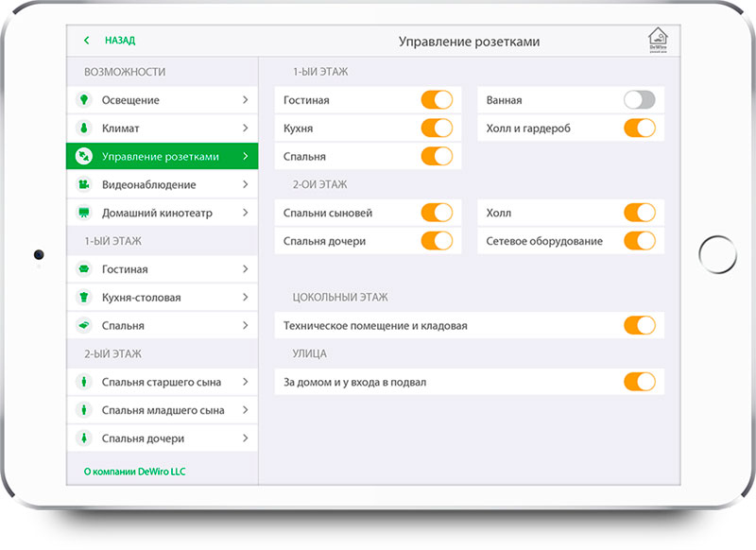The height and width of the screenshot is (550, 756).
Task: Turn off the Гостиная outlet toggle
Action: click(x=437, y=100)
